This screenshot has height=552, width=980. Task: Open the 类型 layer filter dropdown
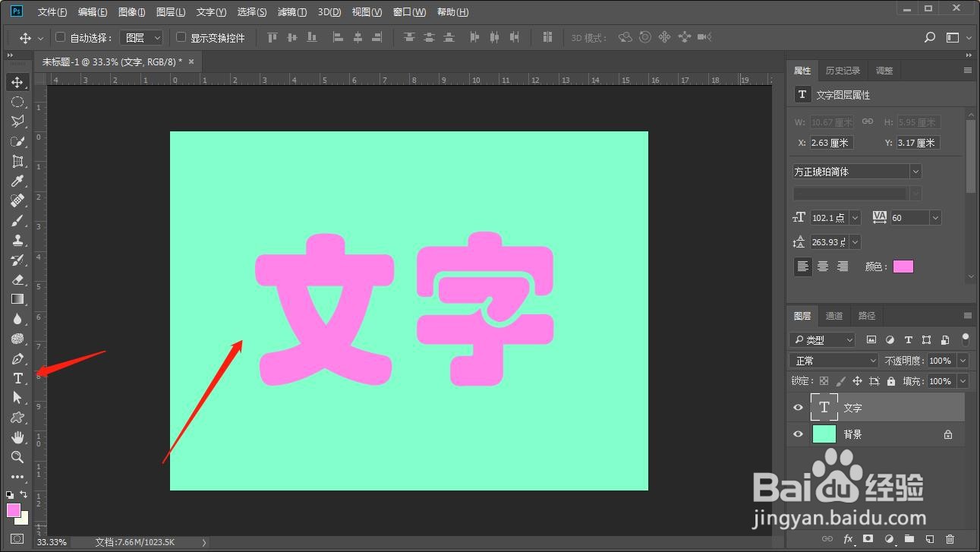click(822, 339)
